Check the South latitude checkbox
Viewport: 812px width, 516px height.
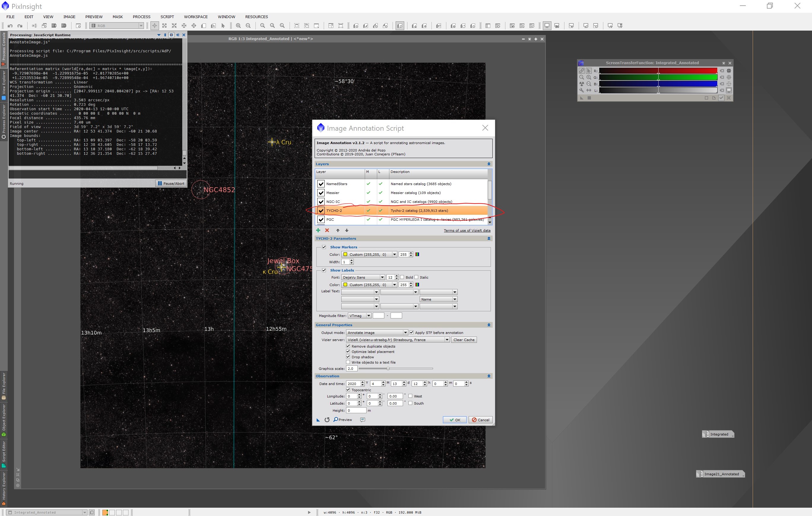pos(410,403)
